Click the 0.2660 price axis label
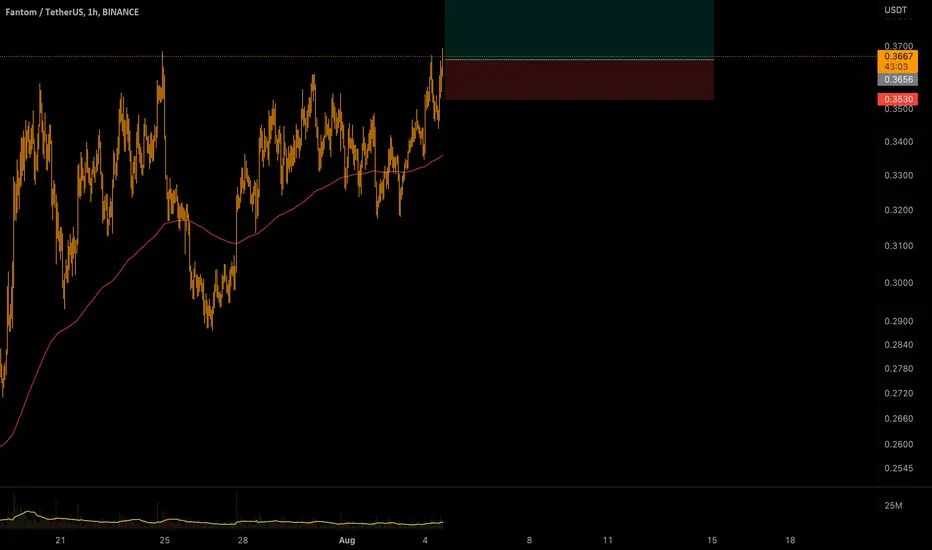932x550 pixels. tap(898, 419)
